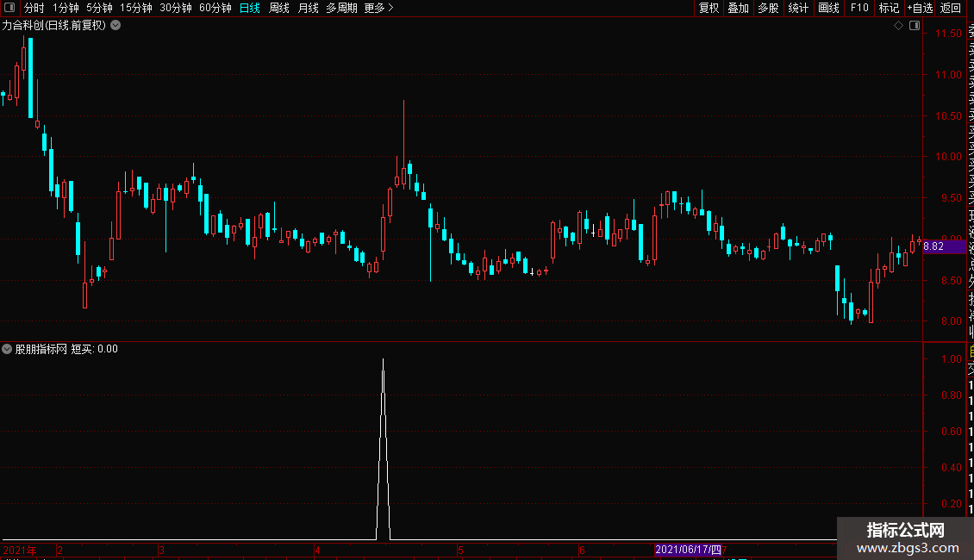974x560 pixels.
Task: Open dropdown beside 力合科创 chart title
Action: pyautogui.click(x=116, y=26)
